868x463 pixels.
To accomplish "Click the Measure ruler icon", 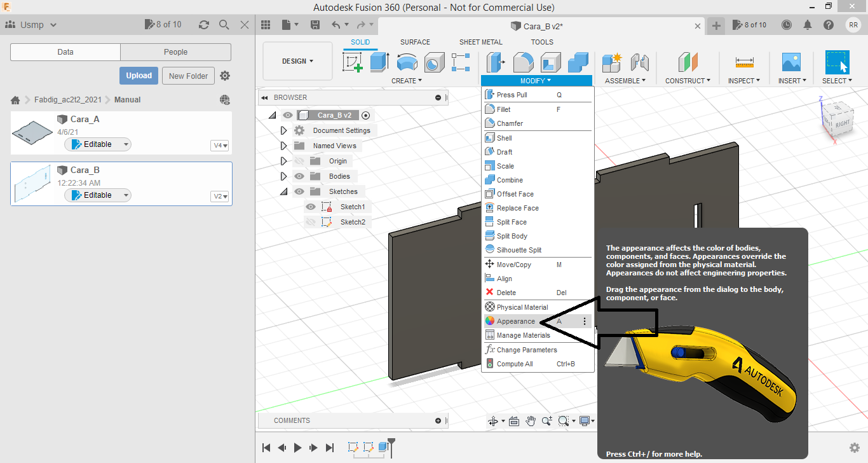I will tap(744, 62).
